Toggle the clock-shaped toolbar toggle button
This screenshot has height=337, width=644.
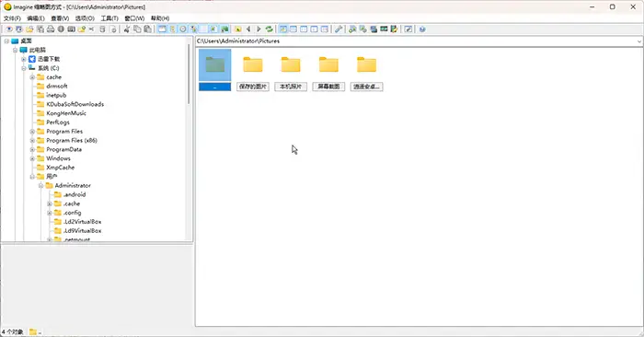183,29
